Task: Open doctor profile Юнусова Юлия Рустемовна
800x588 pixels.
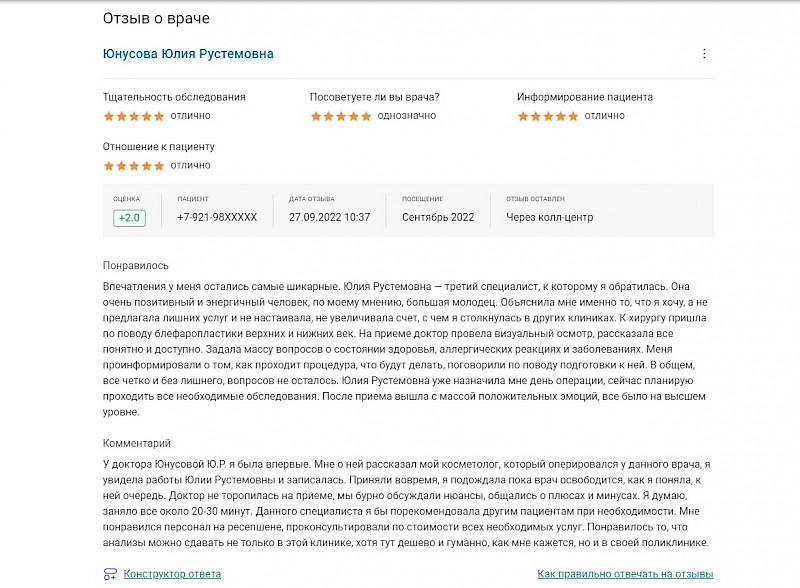Action: [188, 54]
